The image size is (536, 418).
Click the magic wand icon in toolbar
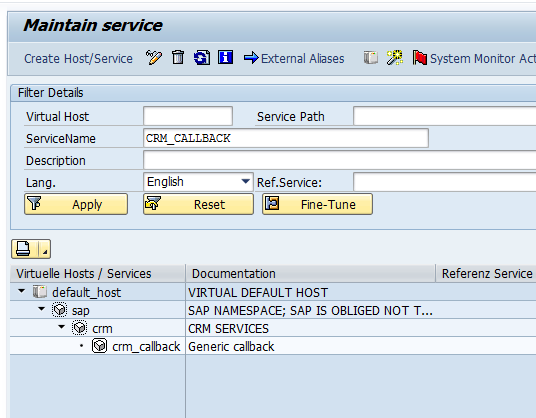coord(394,58)
